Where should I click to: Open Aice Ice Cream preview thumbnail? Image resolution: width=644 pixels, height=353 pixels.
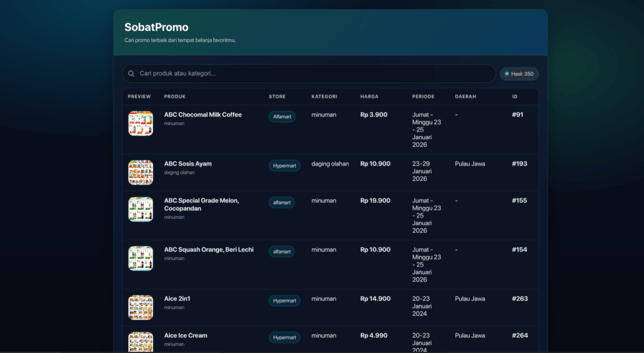click(x=140, y=342)
